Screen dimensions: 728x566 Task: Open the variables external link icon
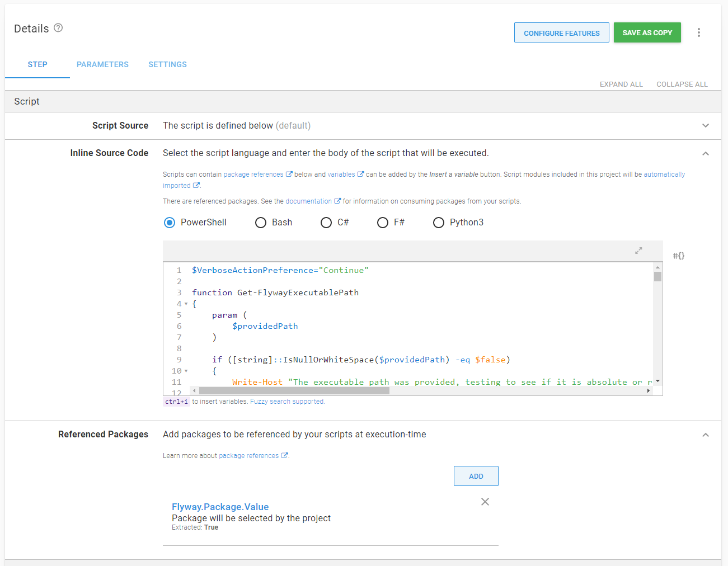click(361, 174)
